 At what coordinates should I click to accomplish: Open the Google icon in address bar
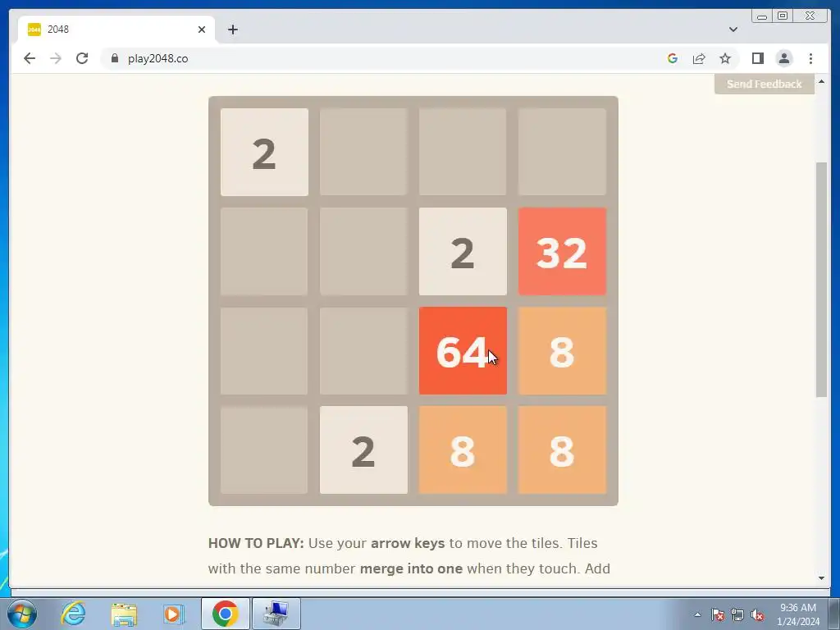point(673,58)
